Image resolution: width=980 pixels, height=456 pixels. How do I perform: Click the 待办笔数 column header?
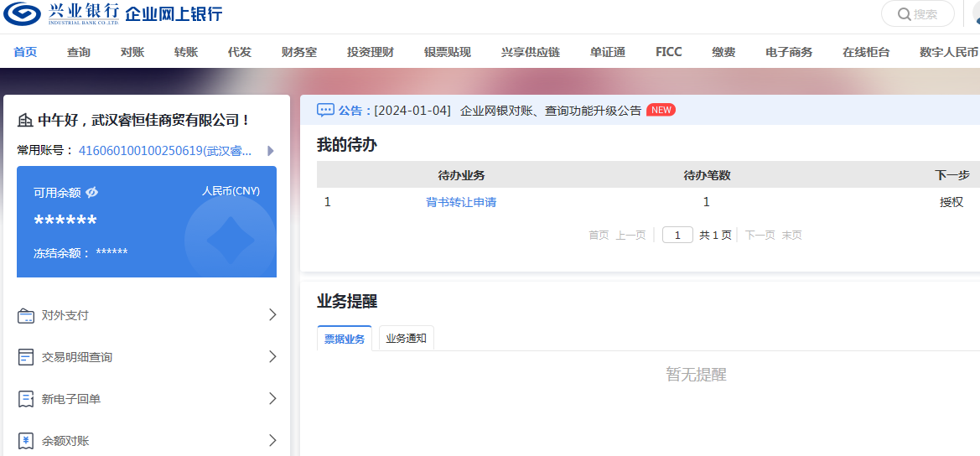click(x=707, y=175)
